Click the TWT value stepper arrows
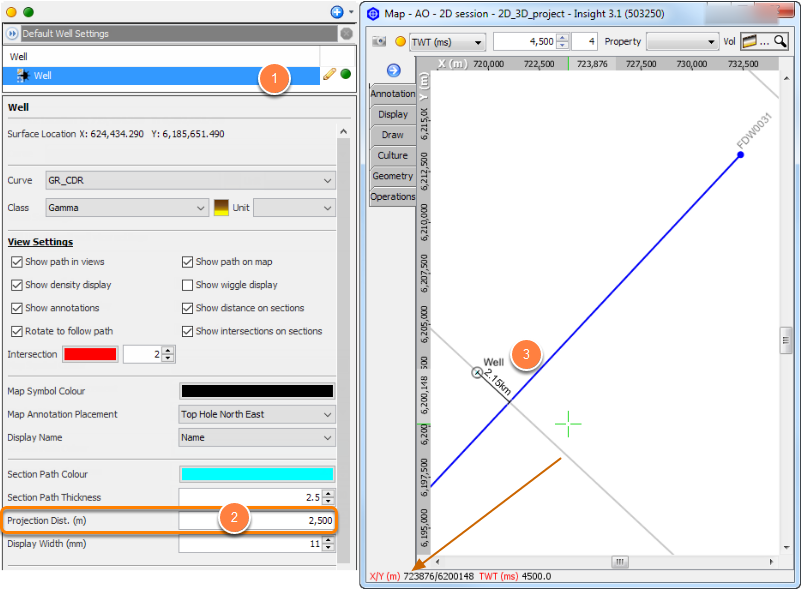The height and width of the screenshot is (589, 801). click(x=562, y=42)
